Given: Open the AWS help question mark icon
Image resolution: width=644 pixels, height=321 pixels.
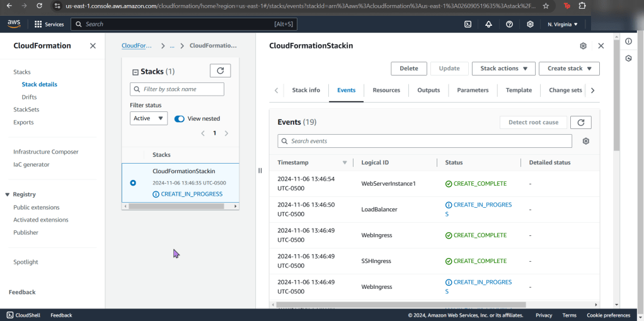Looking at the screenshot, I should [x=509, y=24].
